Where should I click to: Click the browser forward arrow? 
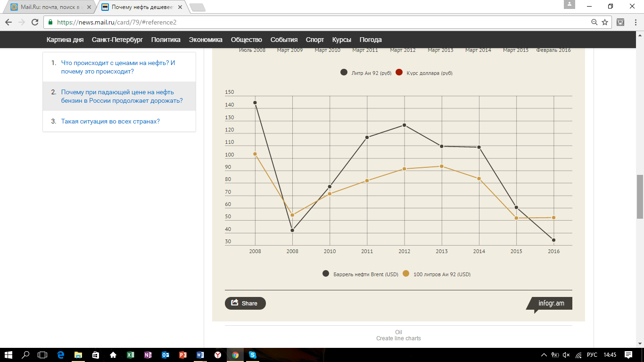(x=21, y=22)
